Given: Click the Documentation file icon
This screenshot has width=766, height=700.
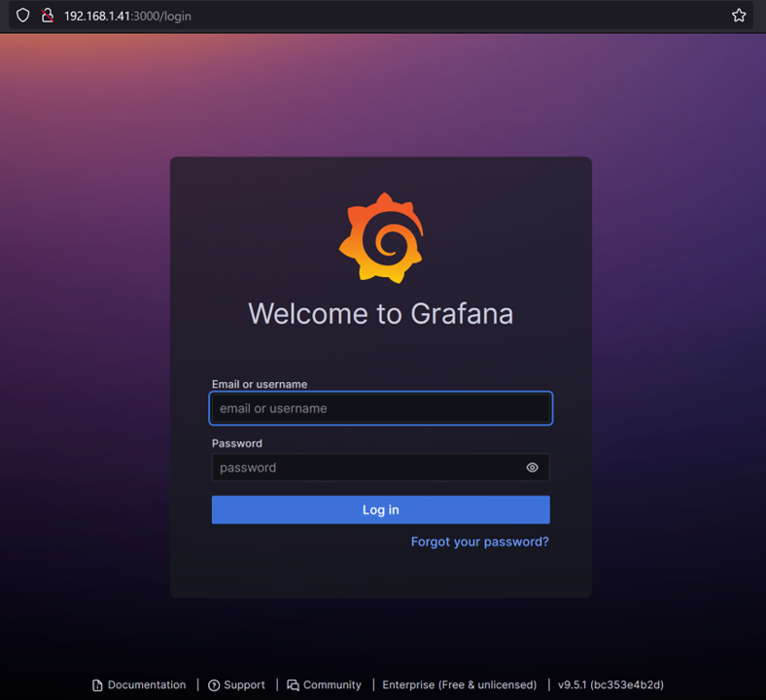Looking at the screenshot, I should pos(97,685).
